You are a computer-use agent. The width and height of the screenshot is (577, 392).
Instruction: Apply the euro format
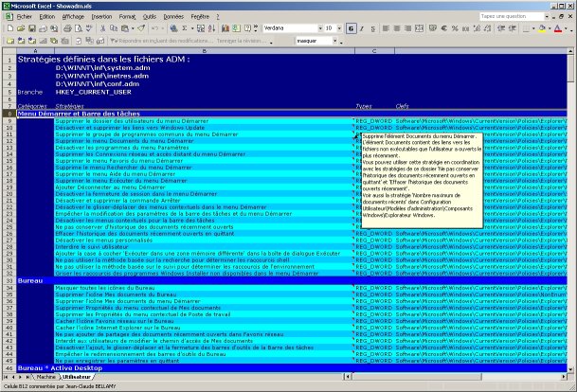[x=443, y=28]
